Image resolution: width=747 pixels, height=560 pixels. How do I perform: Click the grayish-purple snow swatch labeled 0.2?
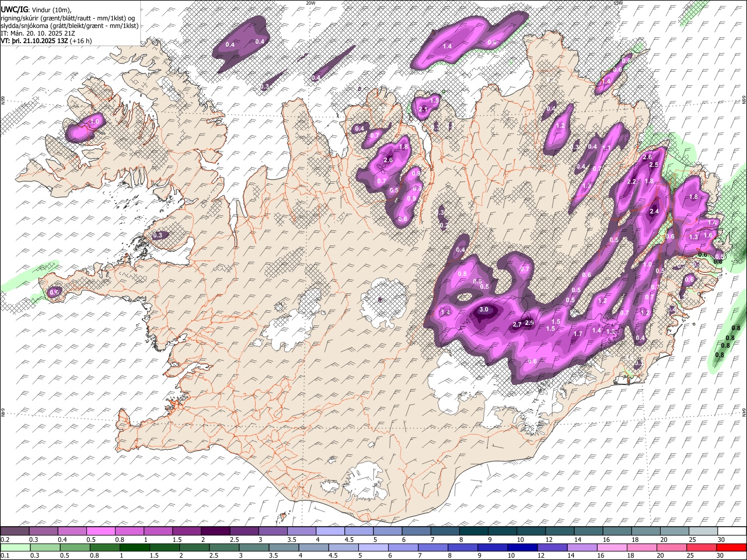click(x=15, y=531)
